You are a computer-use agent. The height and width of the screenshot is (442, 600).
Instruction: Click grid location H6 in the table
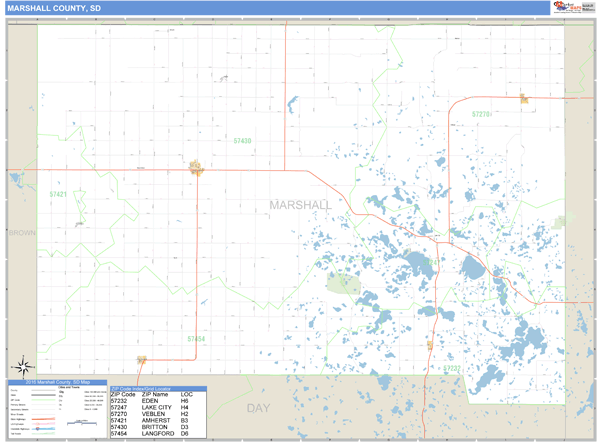tap(184, 401)
